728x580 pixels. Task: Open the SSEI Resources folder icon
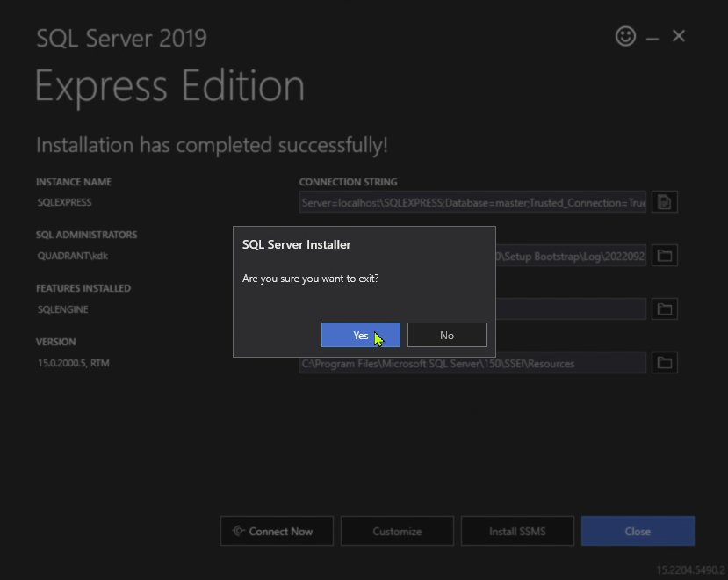[x=665, y=362]
